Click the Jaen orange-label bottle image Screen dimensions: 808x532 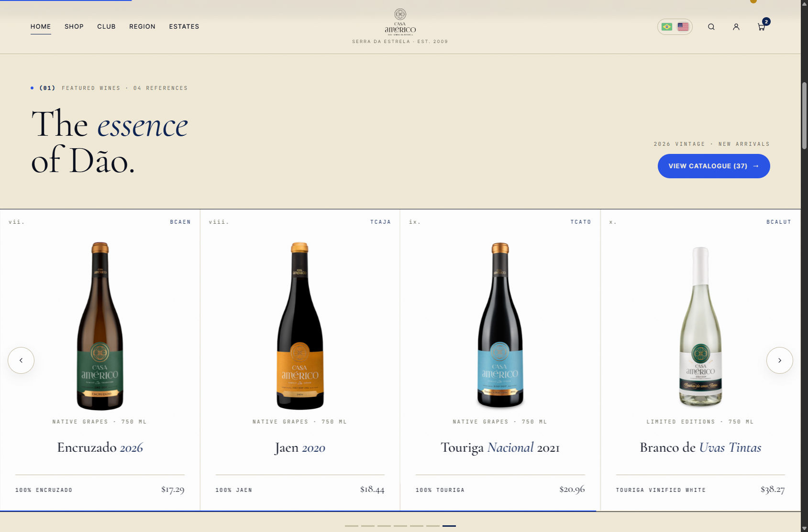[300, 326]
